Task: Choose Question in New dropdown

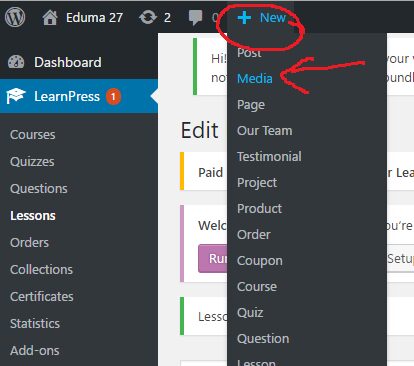Action: point(263,339)
